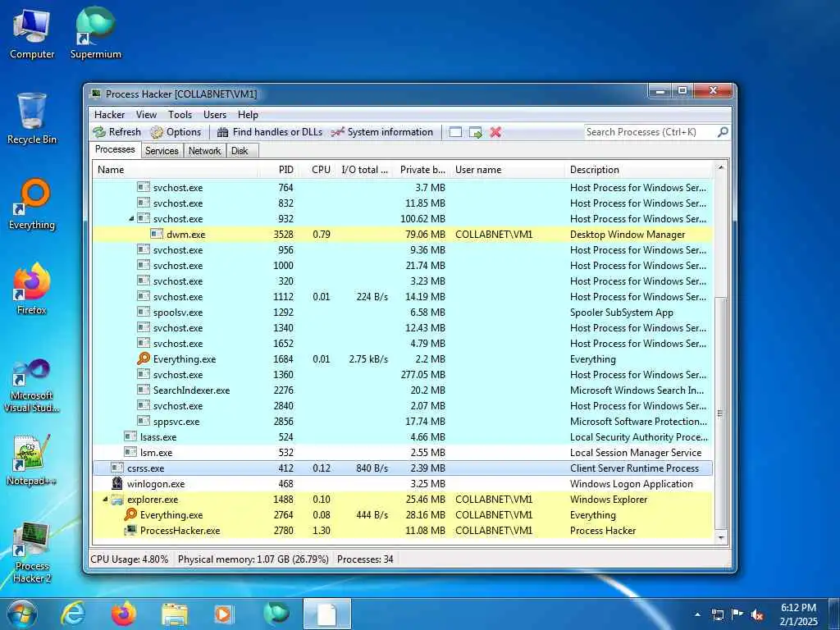
Task: Click the Desktop Window Manager description
Action: [628, 235]
